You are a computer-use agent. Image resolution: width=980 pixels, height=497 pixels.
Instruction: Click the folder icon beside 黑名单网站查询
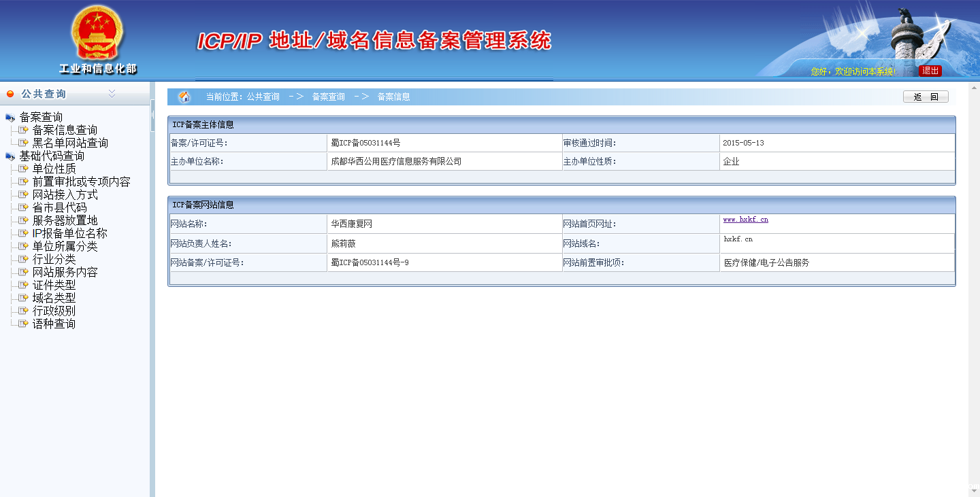coord(24,143)
